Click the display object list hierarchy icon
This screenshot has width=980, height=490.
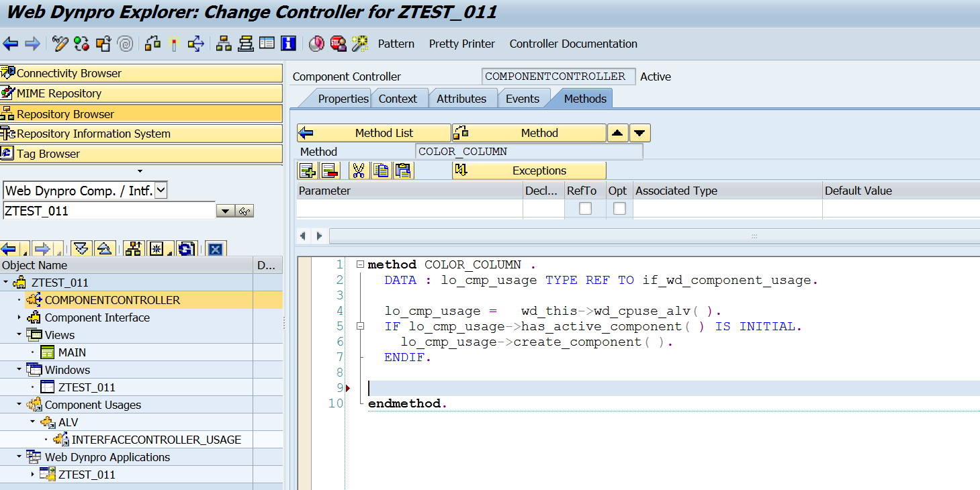point(224,44)
